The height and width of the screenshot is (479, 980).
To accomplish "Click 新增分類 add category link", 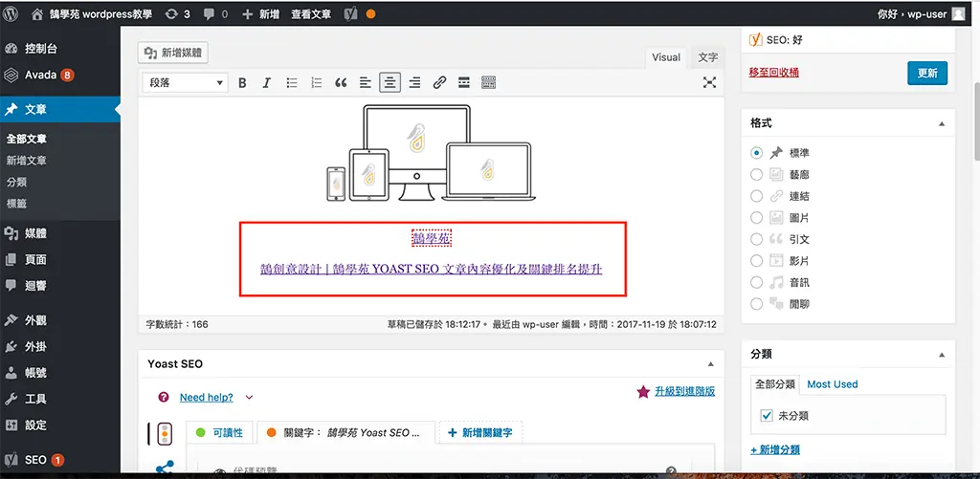I will pos(775,449).
